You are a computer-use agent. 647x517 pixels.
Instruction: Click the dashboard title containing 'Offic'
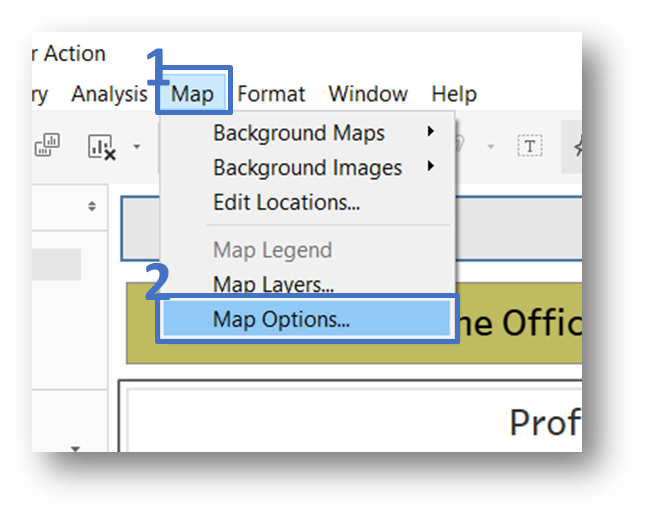(520, 323)
